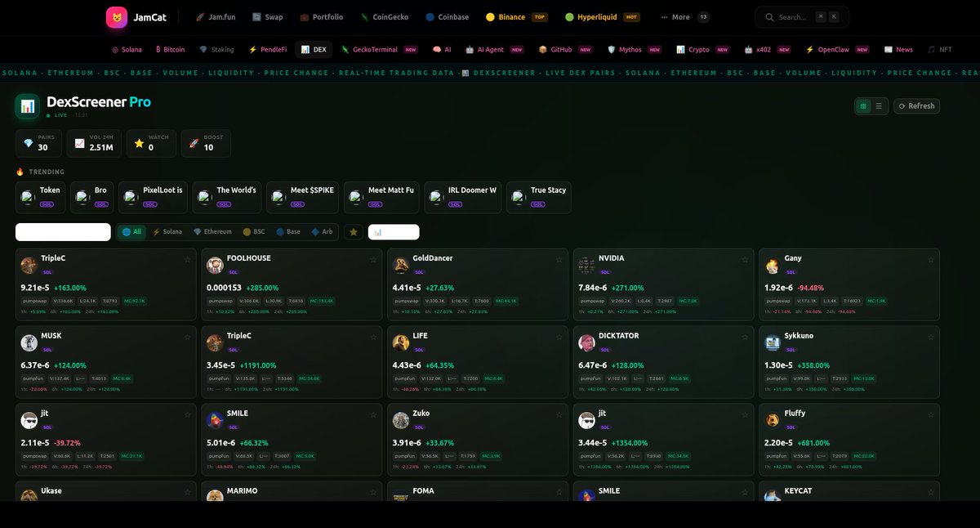The height and width of the screenshot is (528, 980).
Task: Filter pairs by Arb chain
Action: click(322, 232)
